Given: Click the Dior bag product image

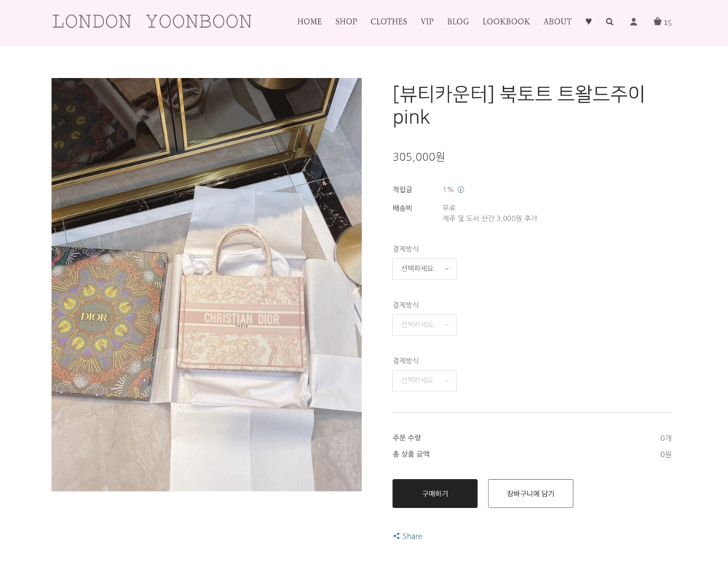Looking at the screenshot, I should point(206,285).
